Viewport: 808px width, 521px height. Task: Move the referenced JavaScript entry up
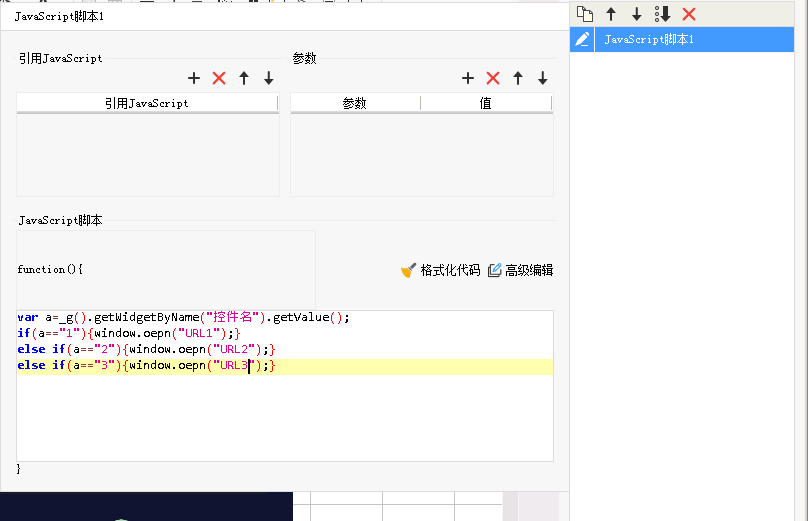coord(244,78)
